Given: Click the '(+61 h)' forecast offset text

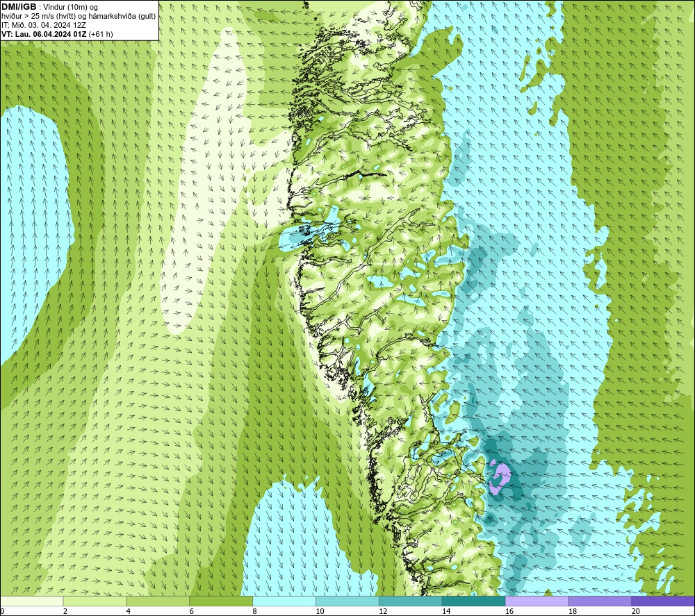Looking at the screenshot, I should pyautogui.click(x=101, y=34).
